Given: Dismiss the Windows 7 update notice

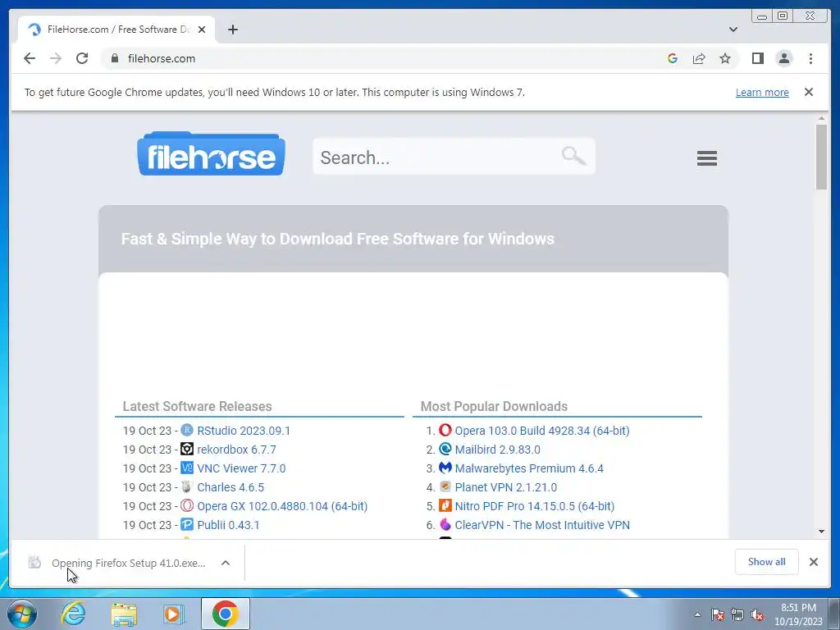Looking at the screenshot, I should [808, 92].
